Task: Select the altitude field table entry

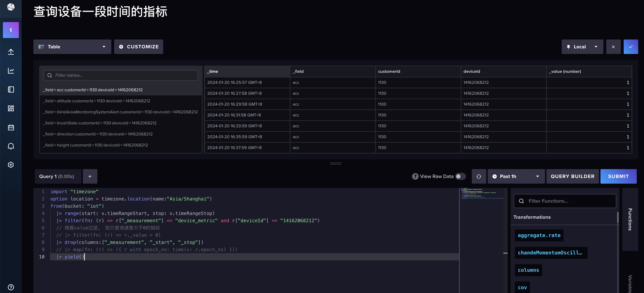Action: click(96, 101)
